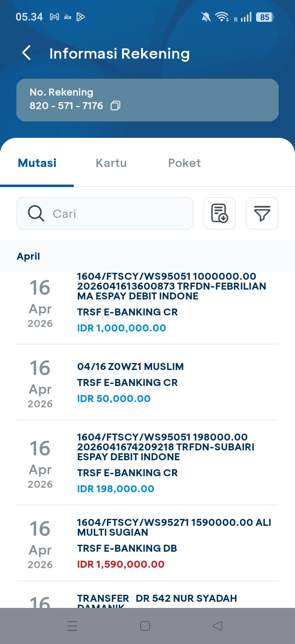Copy the account number 820-571-7176

116,106
